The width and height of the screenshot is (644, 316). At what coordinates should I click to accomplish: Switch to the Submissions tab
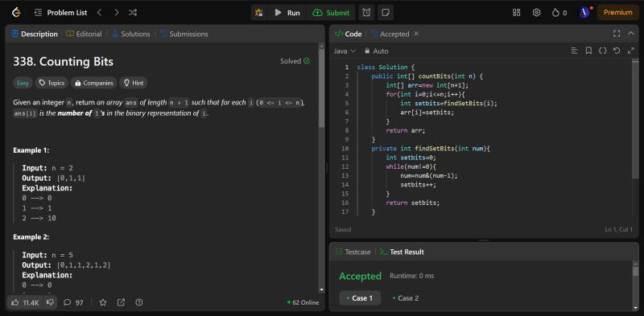[x=184, y=34]
